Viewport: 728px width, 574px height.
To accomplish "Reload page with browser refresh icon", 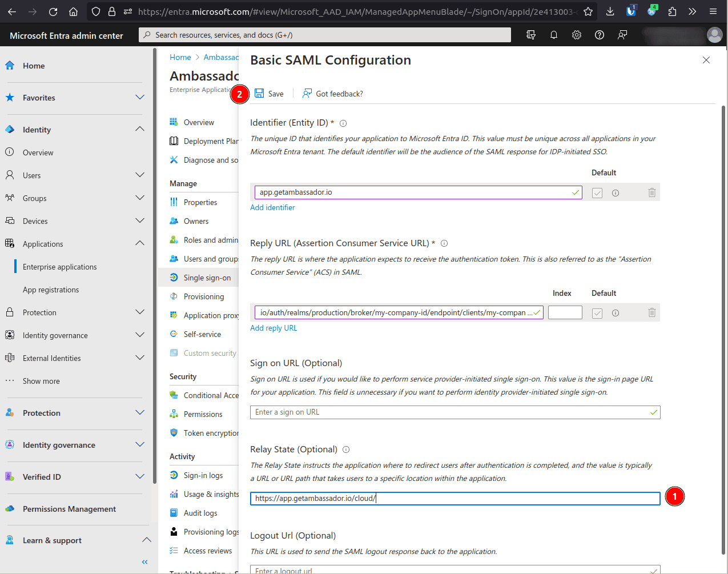I will point(53,11).
